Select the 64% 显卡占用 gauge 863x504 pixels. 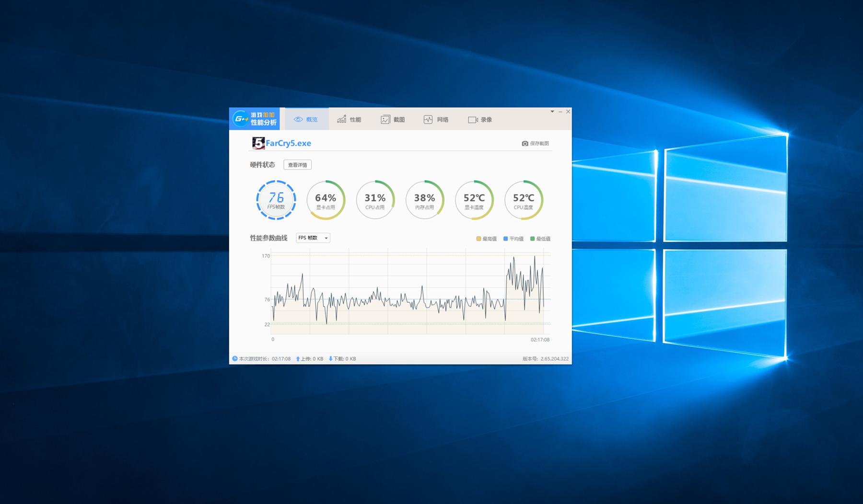326,200
